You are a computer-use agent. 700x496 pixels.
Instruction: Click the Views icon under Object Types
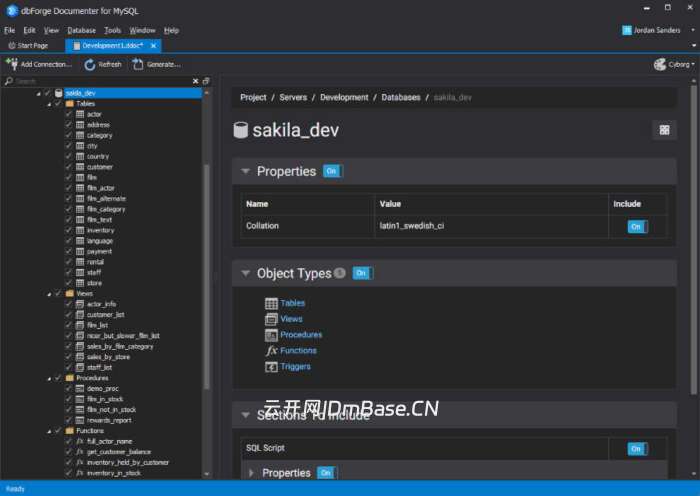coord(271,319)
